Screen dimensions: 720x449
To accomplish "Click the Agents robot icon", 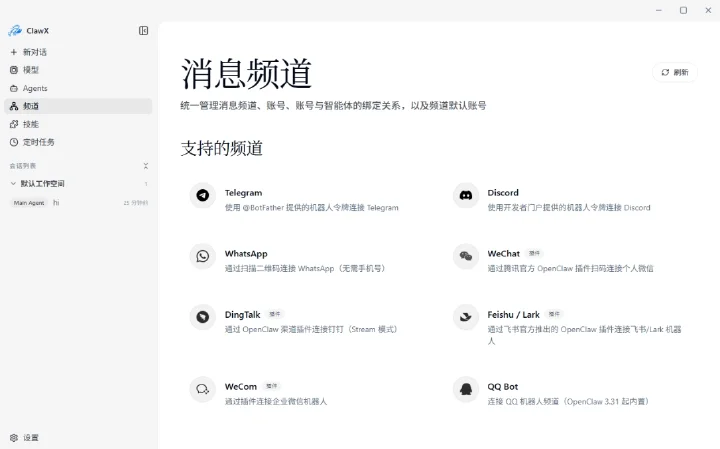I will click(14, 88).
